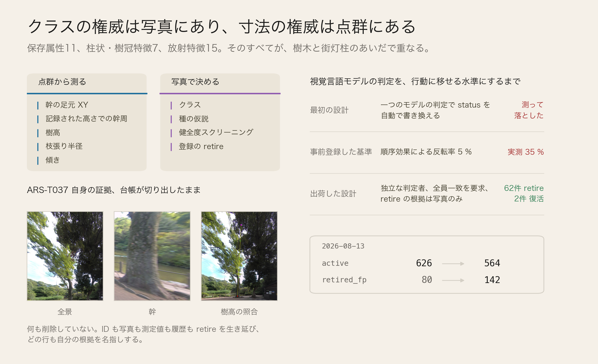The height and width of the screenshot is (364, 598).
Task: Click the row label 事前登録した基準
Action: 341,152
